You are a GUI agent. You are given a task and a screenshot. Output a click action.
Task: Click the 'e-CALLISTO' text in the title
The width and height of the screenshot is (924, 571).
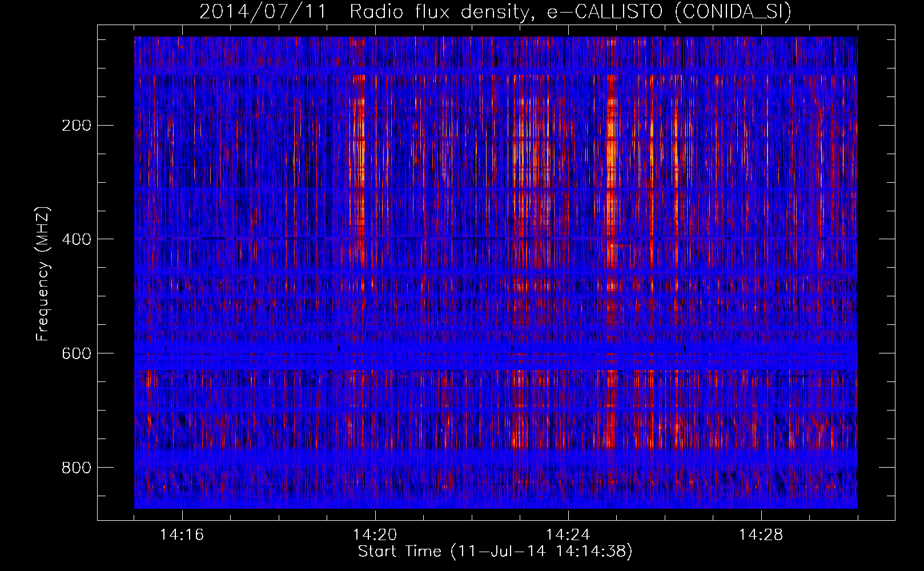605,12
